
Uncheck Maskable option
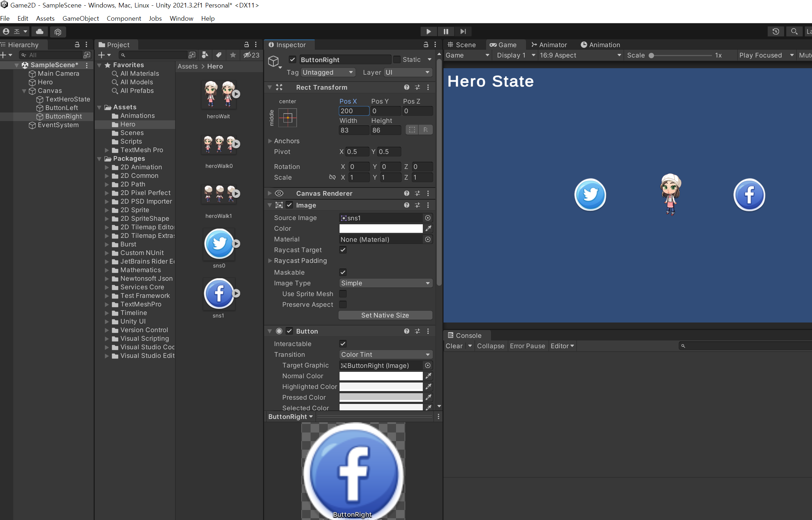tap(343, 272)
